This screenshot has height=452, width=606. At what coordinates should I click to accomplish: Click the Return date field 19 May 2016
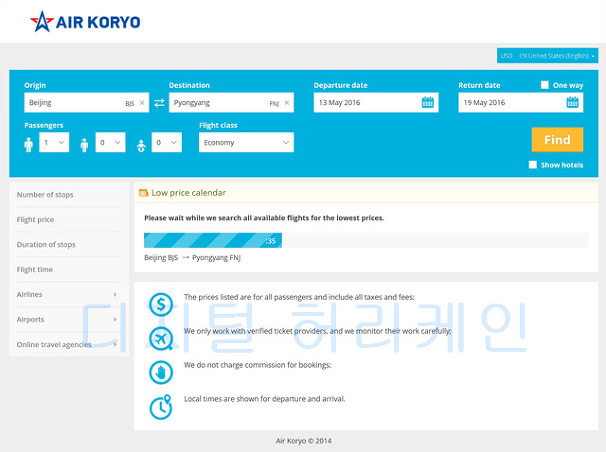point(521,102)
